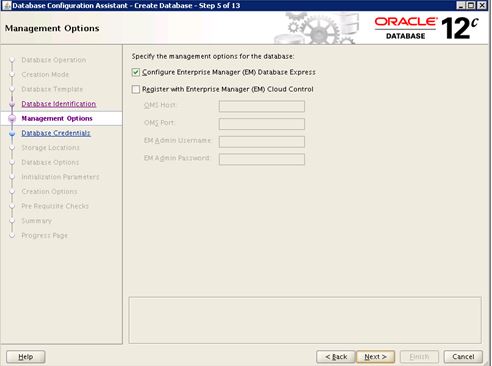492x366 pixels.
Task: Enable Register with EM Cloud Control
Action: click(x=136, y=89)
